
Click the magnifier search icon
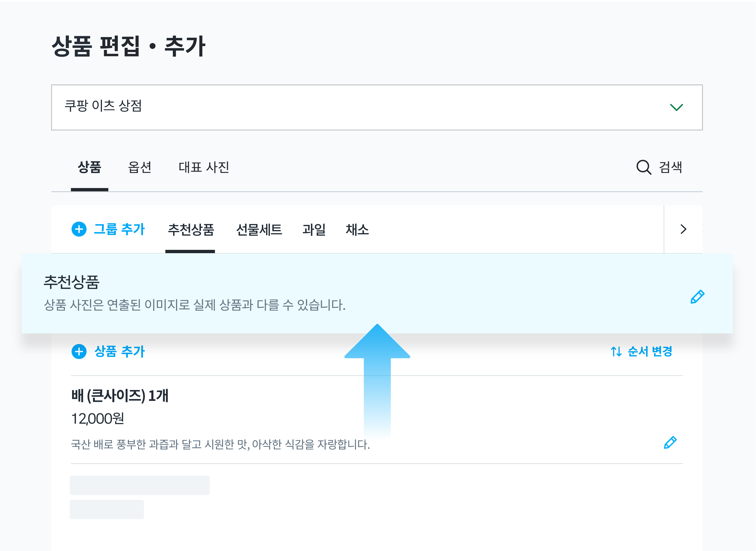[644, 167]
